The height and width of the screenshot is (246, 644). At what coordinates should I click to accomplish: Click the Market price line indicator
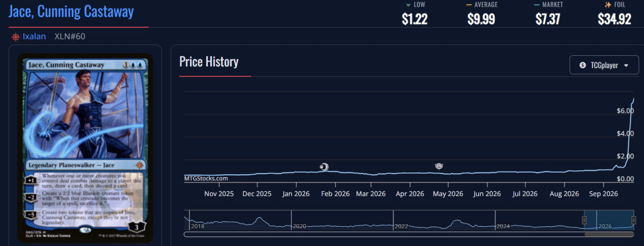pyautogui.click(x=537, y=5)
